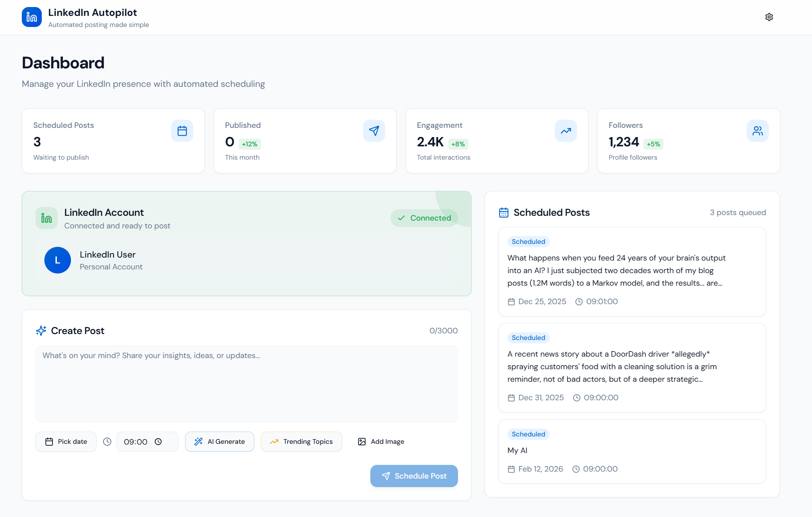Click calendar icon next to Scheduled Posts heading
812x517 pixels.
(504, 212)
